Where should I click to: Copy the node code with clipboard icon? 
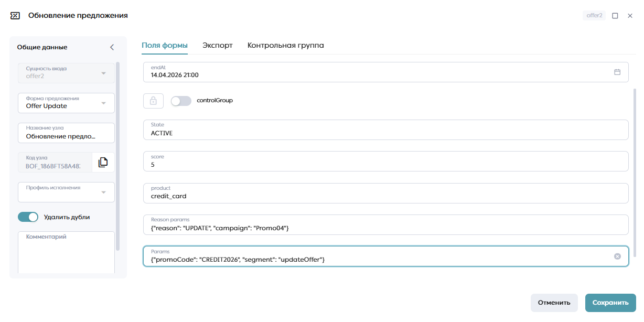click(x=103, y=162)
